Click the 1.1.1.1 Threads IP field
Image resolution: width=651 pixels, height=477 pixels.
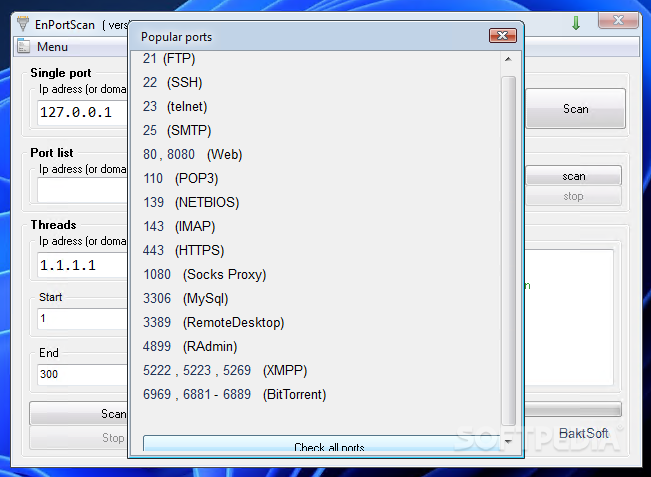pos(82,265)
